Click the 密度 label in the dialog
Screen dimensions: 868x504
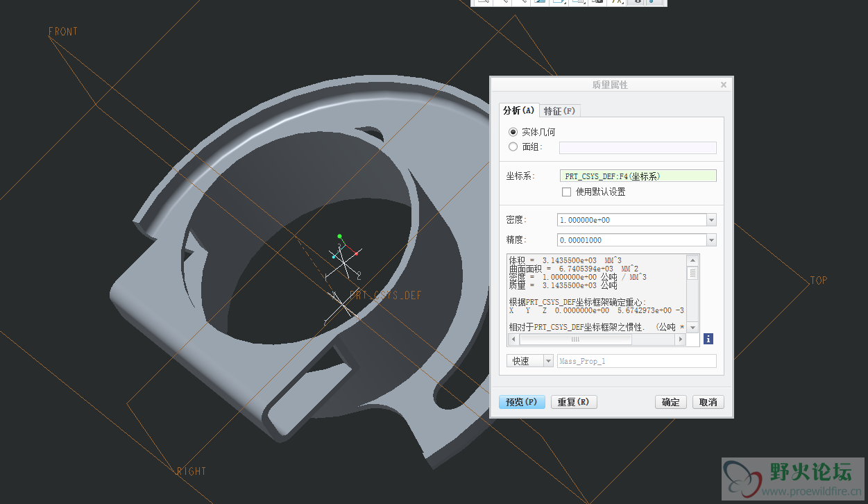tap(516, 220)
